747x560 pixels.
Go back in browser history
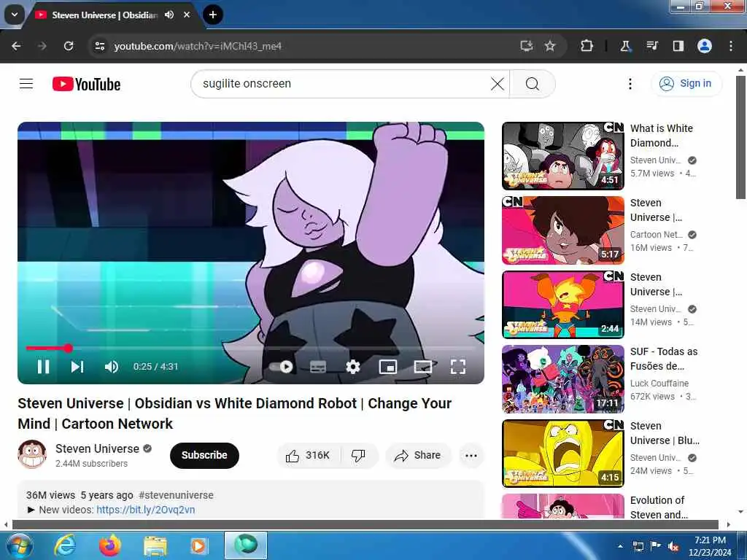point(16,46)
